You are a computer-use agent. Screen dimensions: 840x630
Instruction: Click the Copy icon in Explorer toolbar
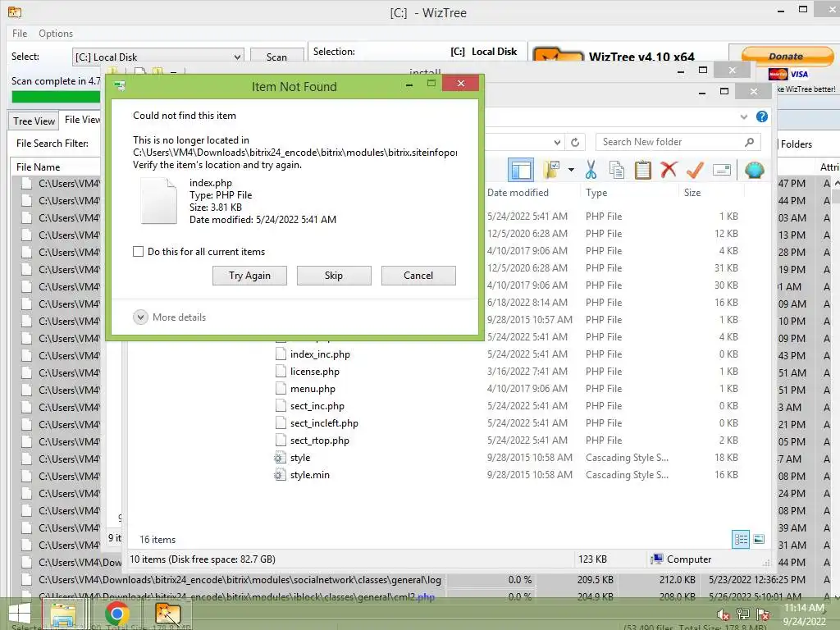[x=617, y=171]
